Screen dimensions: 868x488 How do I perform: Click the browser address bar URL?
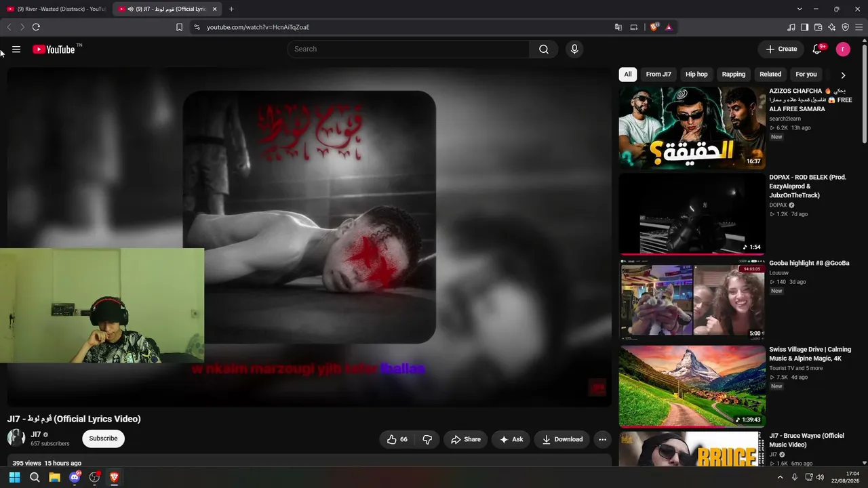tap(258, 27)
